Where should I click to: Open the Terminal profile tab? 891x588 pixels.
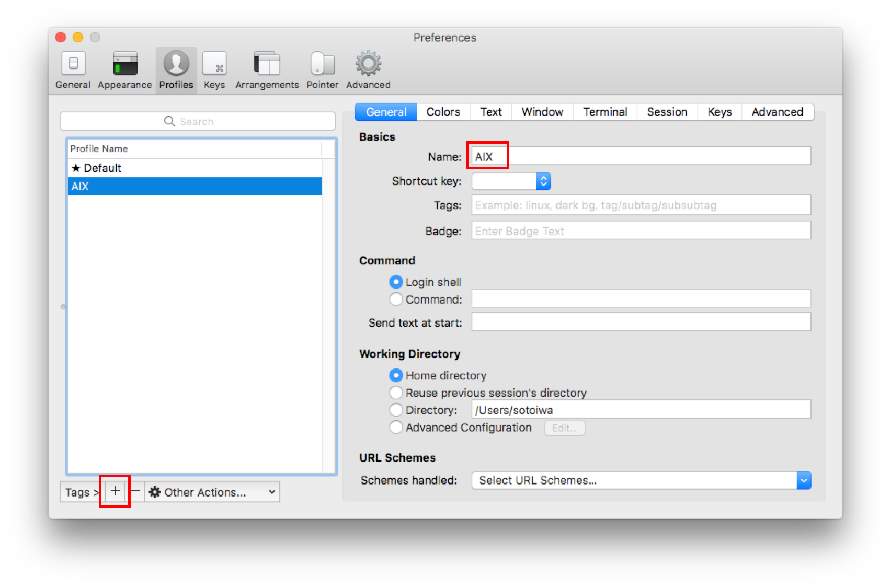[604, 111]
